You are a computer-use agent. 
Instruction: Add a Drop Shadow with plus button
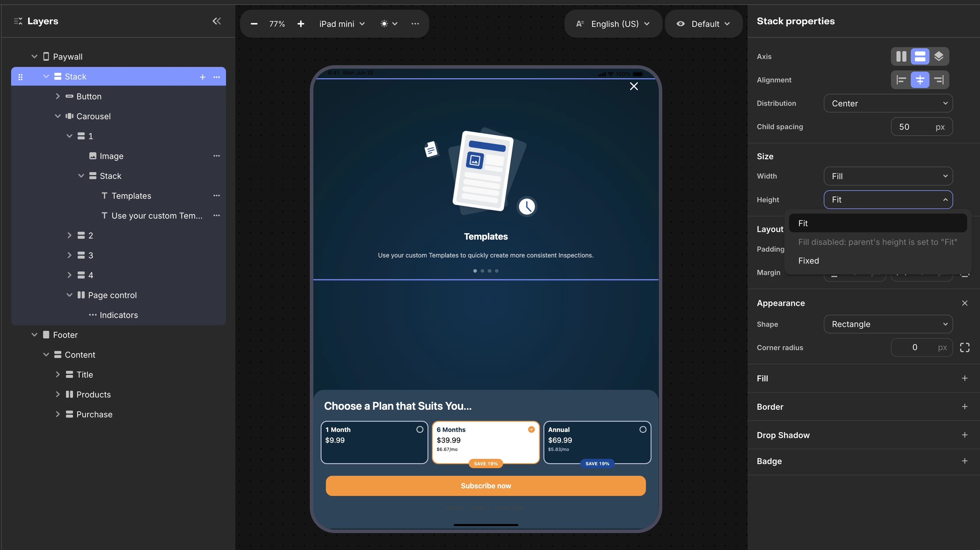(x=965, y=435)
